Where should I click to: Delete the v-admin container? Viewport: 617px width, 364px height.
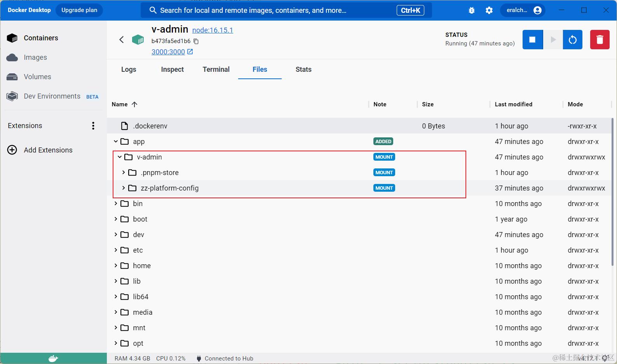(600, 40)
